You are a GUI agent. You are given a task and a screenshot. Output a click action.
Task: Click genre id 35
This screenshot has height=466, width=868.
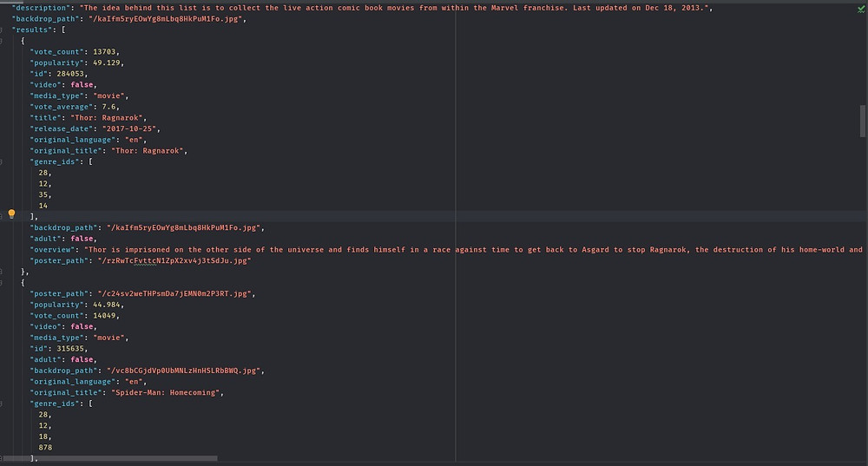tap(43, 194)
